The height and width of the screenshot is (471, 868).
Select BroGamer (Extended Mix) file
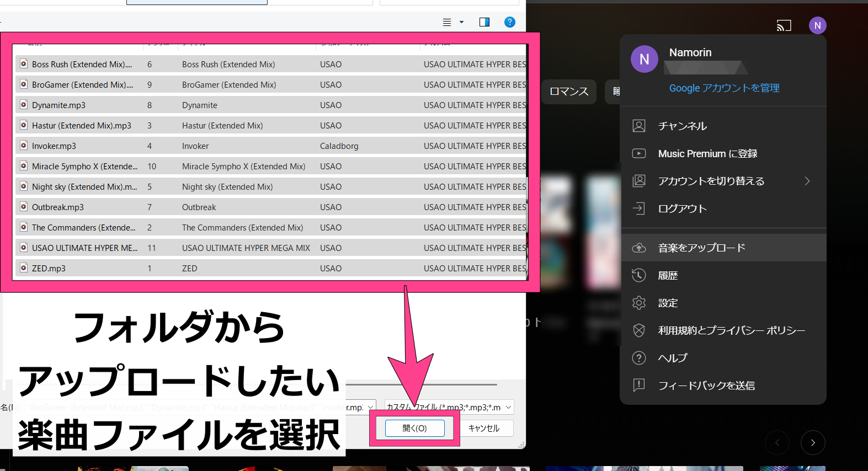pyautogui.click(x=271, y=85)
